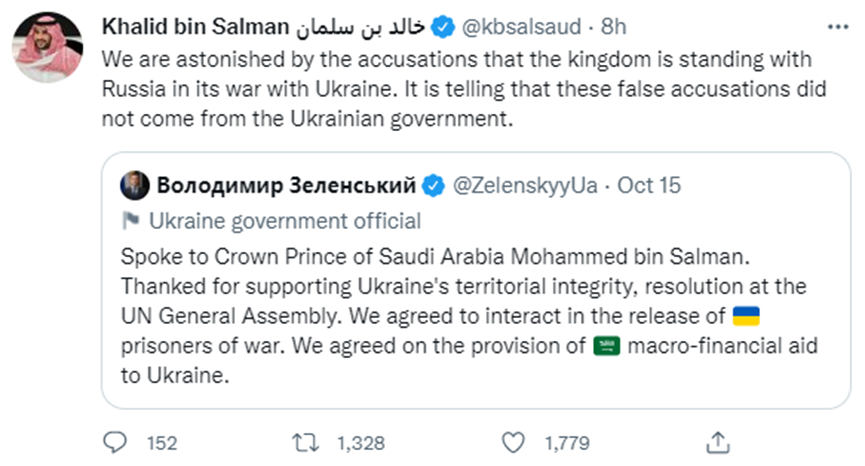Click the Saudi Arabia flag emoji
Image resolution: width=865 pixels, height=466 pixels.
click(x=608, y=349)
